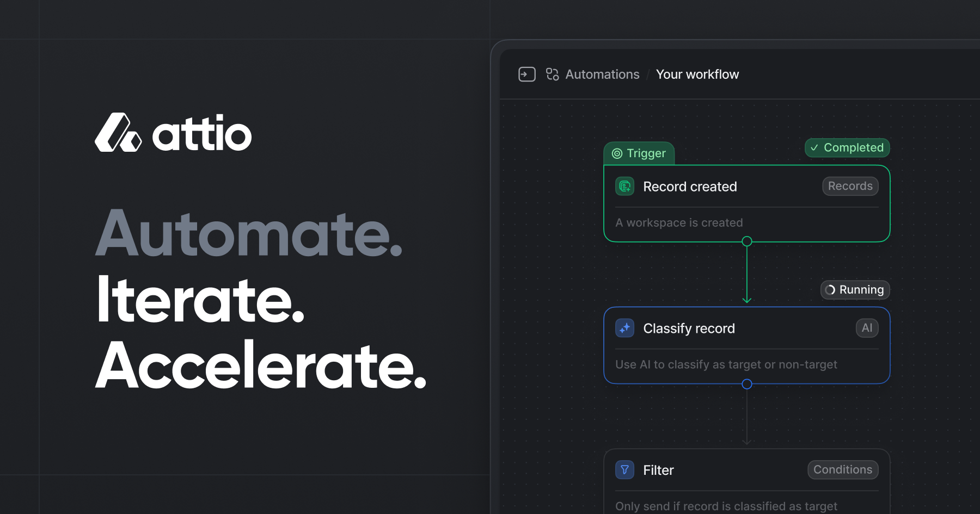
Task: Click the 'Iterate.' headline
Action: (200, 300)
